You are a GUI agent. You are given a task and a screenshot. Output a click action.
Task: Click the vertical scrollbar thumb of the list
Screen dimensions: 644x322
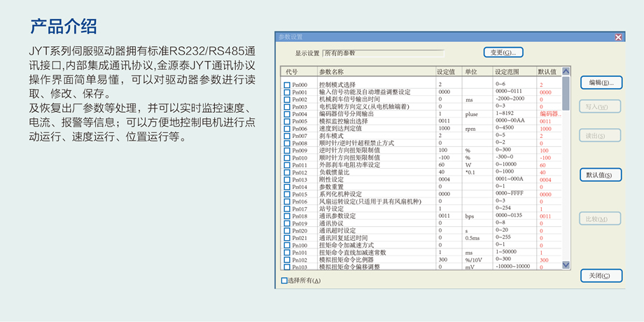pyautogui.click(x=566, y=92)
